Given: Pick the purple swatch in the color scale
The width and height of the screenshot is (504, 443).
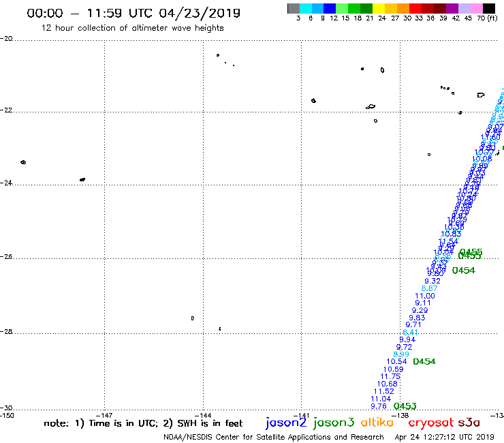Looking at the screenshot, I should (452, 8).
